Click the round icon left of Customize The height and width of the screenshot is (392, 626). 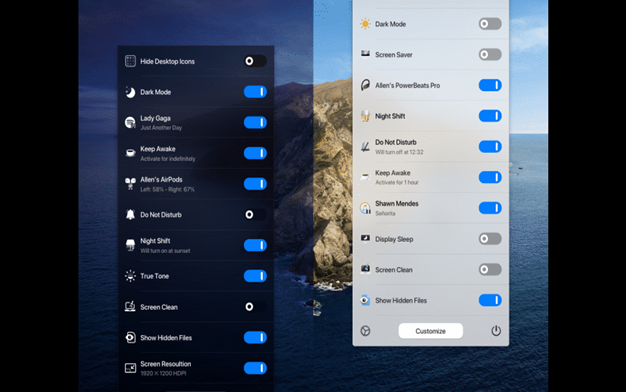tap(365, 331)
